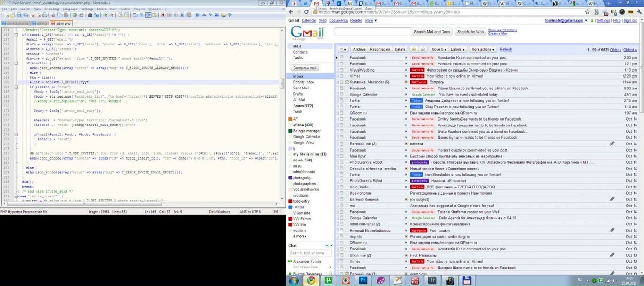Click the Refresh link above inbox

[506, 49]
